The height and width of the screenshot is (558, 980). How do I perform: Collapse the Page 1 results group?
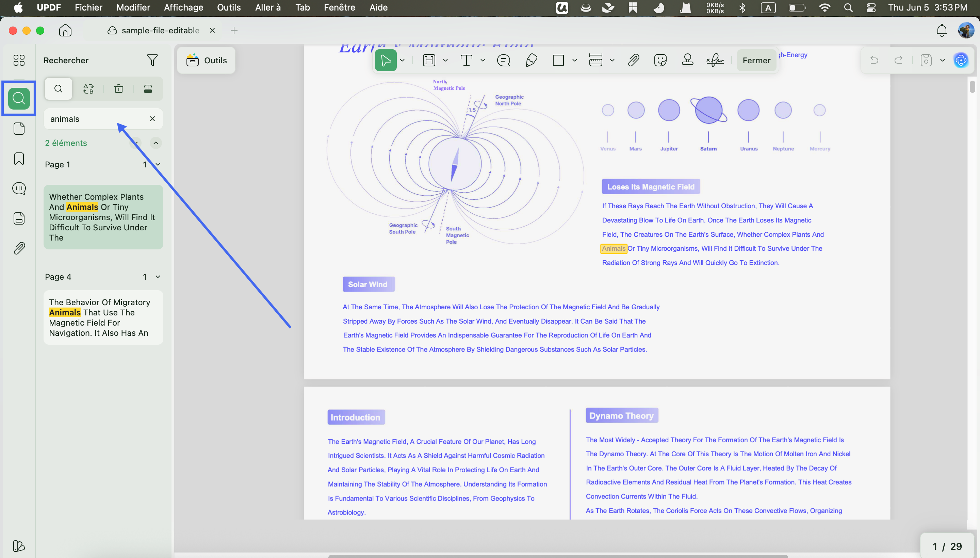[x=158, y=164]
